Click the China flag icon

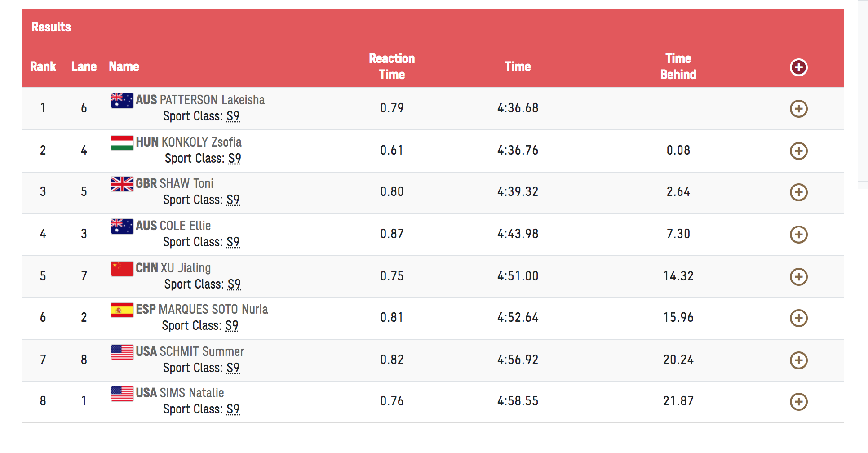122,269
